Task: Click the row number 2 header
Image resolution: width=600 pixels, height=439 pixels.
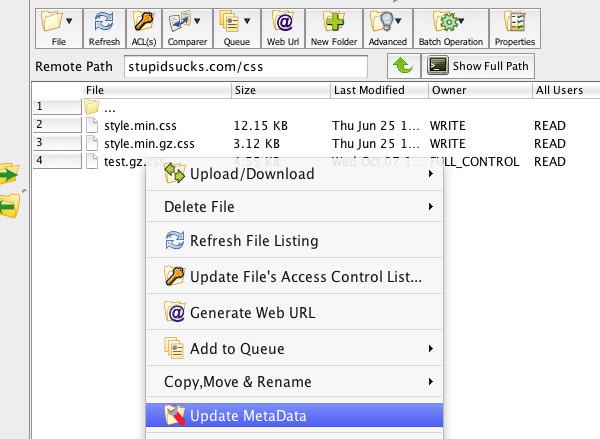Action: pos(57,125)
